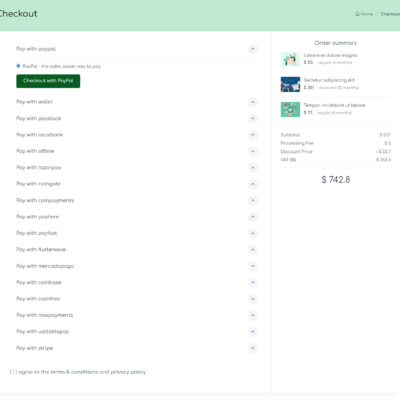Tick the terms and conditions agreement checkbox

12,372
